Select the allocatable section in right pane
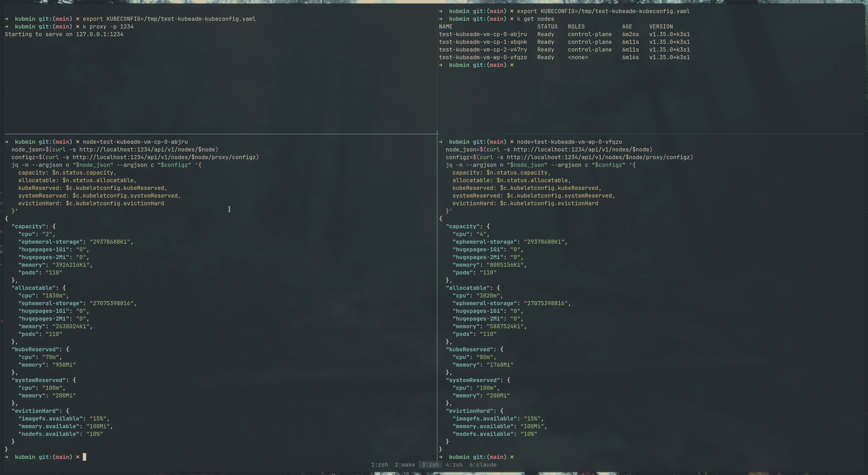 tap(468, 288)
